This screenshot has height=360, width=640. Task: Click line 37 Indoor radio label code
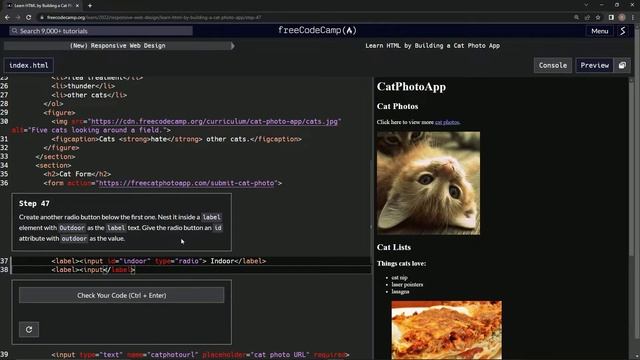pos(159,261)
